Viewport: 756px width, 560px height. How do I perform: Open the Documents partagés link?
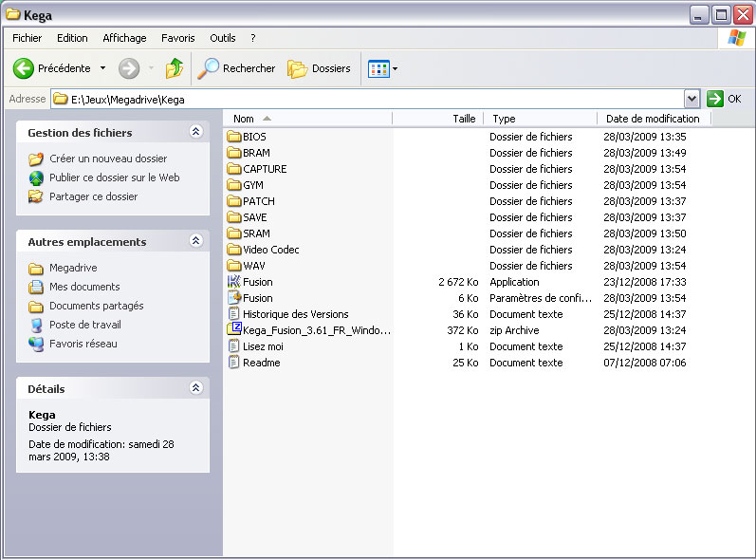(97, 306)
